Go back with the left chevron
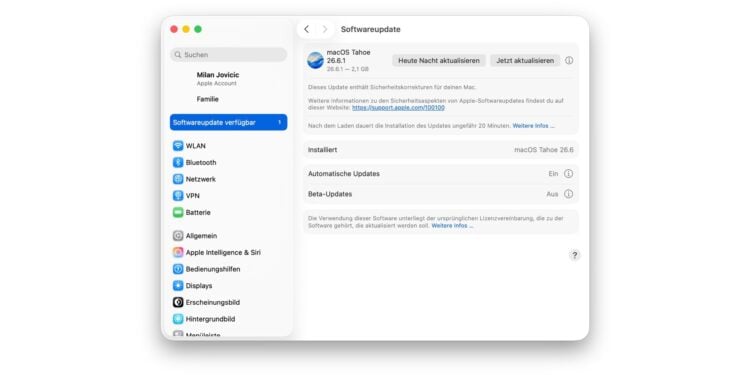The width and height of the screenshot is (750, 375). [307, 29]
